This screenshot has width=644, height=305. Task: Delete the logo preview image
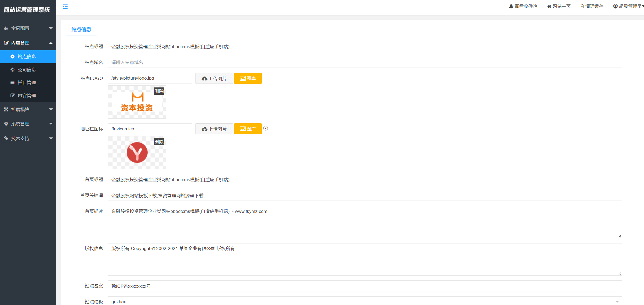click(x=159, y=91)
